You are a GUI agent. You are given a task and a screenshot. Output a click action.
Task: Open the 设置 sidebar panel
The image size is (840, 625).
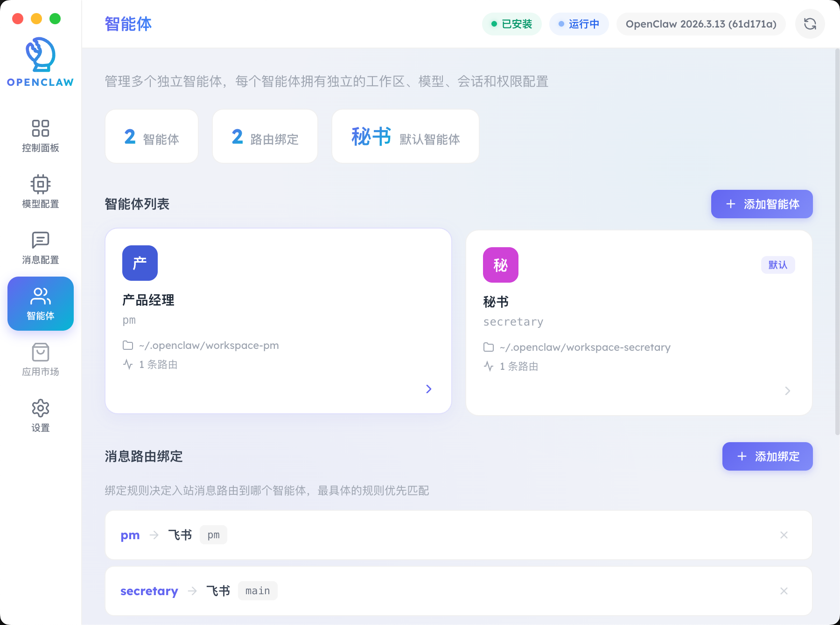41,415
